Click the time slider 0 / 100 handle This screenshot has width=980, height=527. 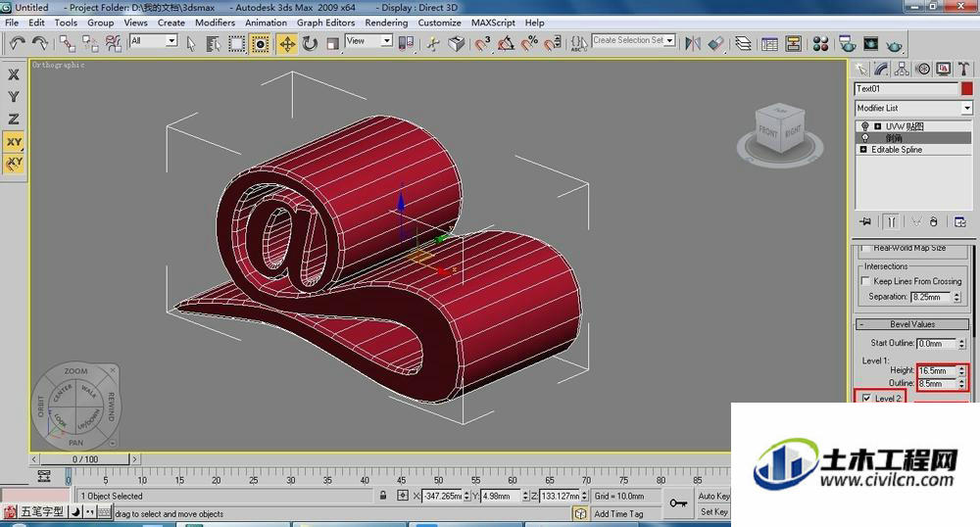85,459
